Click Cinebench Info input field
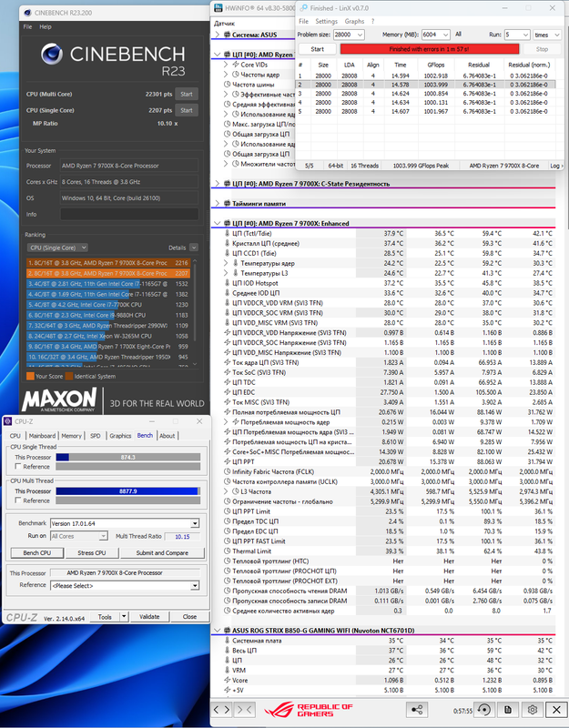The image size is (569, 728). (x=129, y=214)
